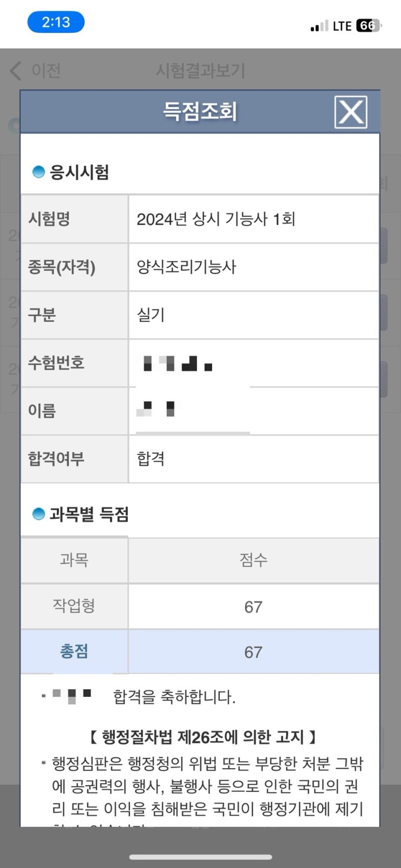This screenshot has width=401, height=868.
Task: Select the 양식조리기능사 qualification value
Action: 186,267
